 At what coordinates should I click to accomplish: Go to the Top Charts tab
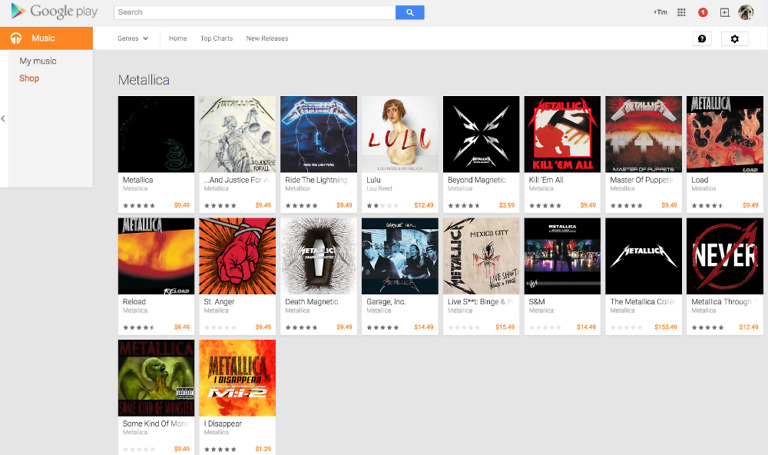pyautogui.click(x=216, y=38)
